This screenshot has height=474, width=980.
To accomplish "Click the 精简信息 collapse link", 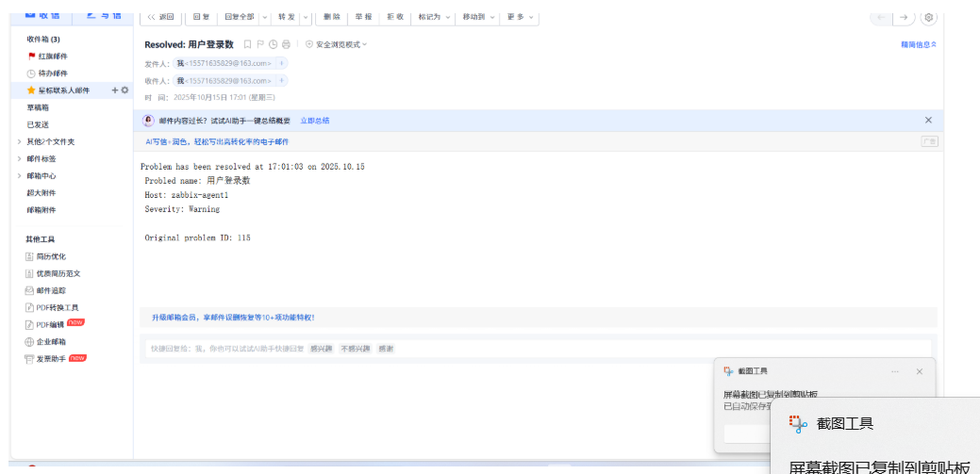I will 918,44.
